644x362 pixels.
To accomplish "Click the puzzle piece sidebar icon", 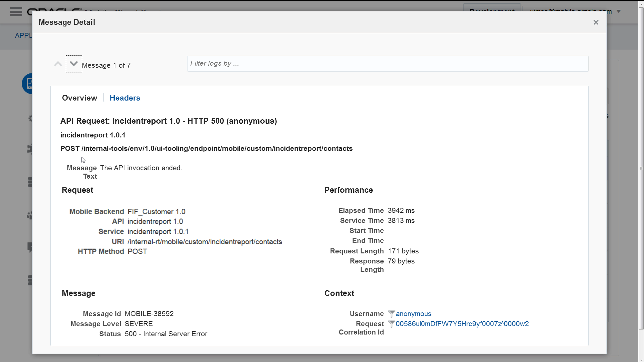I will pyautogui.click(x=30, y=149).
